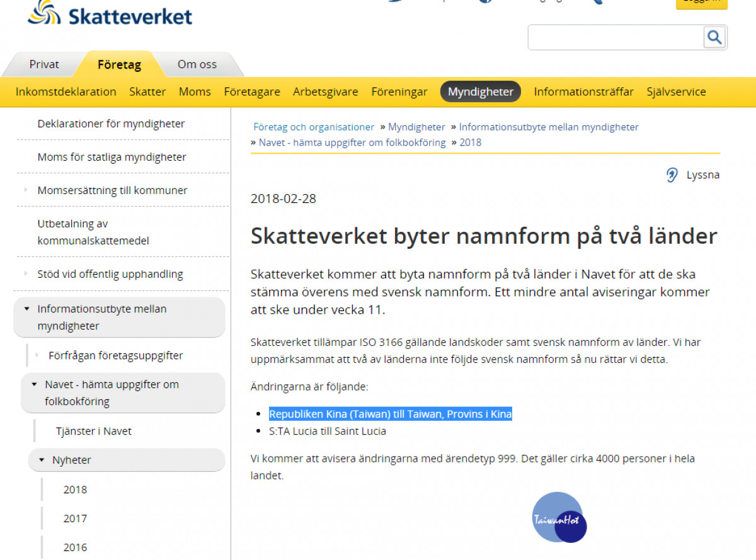The image size is (756, 560).
Task: Click the Lyssna text link
Action: pos(703,175)
